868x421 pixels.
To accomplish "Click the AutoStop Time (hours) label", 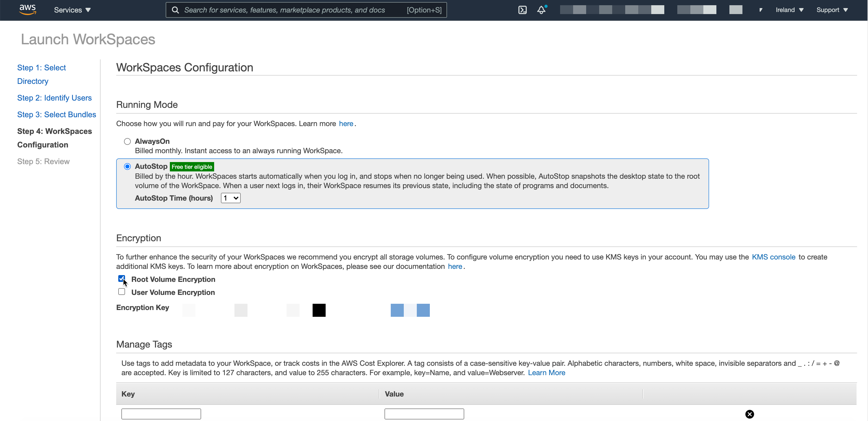I will (174, 198).
